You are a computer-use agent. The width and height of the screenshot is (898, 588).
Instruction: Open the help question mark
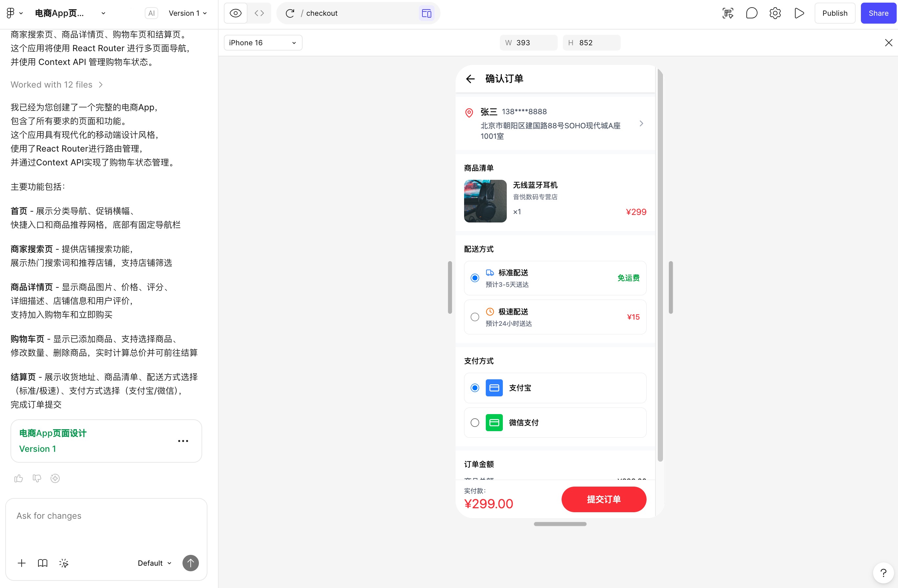883,573
